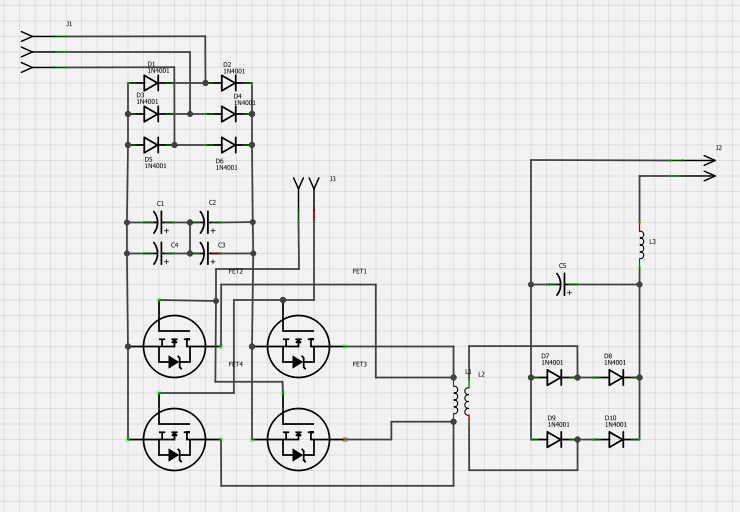Click the FET4 label text
The width and height of the screenshot is (740, 512).
click(235, 364)
